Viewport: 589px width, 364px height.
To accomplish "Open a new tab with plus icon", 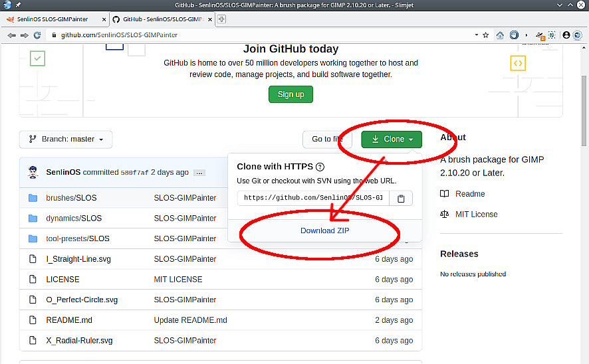I will tap(221, 19).
